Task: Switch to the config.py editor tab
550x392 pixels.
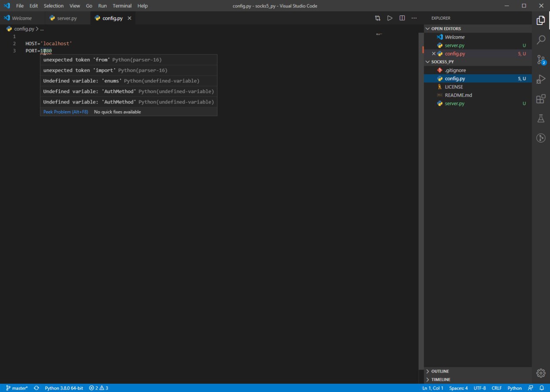Action: [113, 18]
